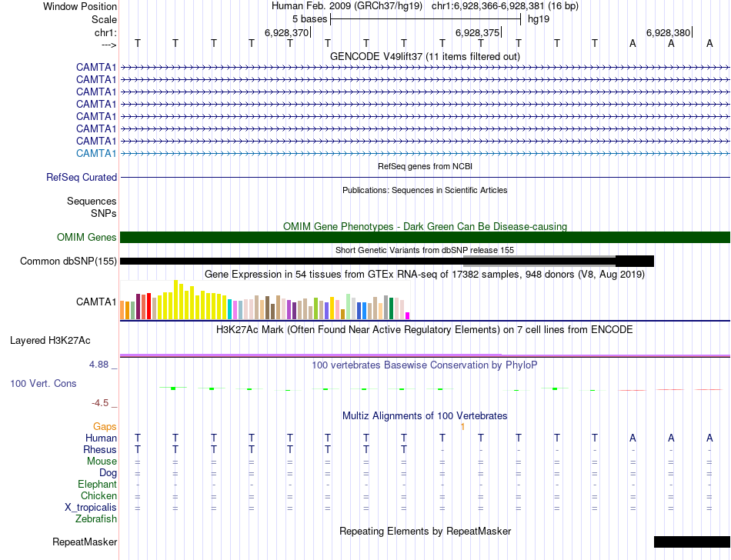Open the OMIM Gene Phenotypes track title
Viewport: 731px width, 560px height.
coord(425,226)
